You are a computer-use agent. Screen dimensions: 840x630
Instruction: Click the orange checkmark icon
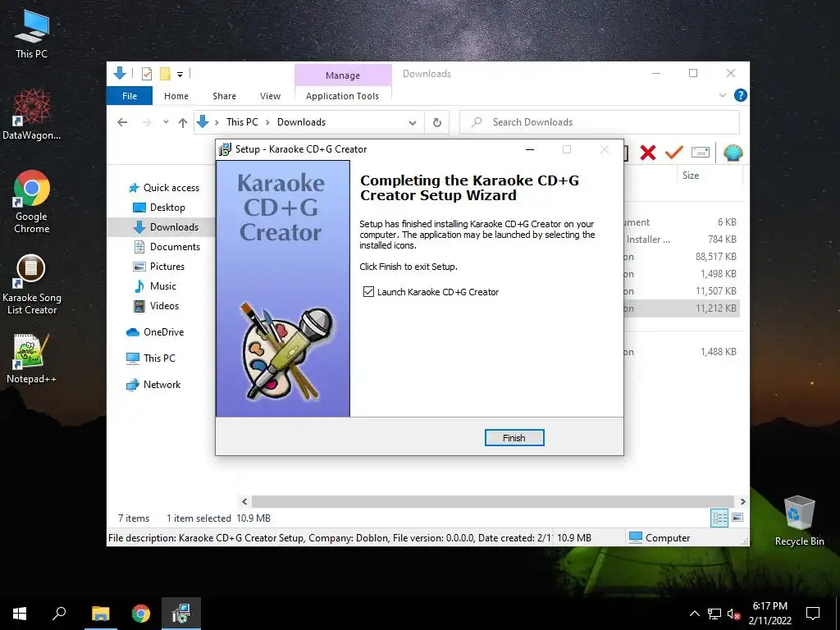click(x=674, y=153)
